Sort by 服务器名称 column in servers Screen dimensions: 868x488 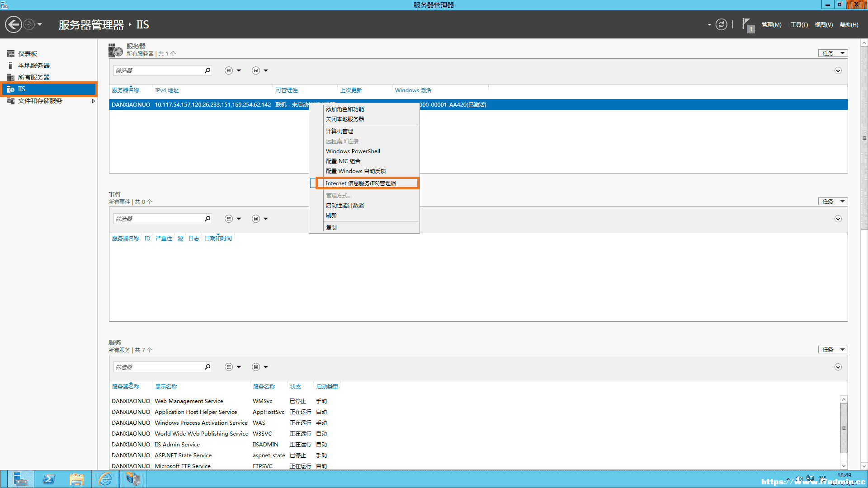tap(126, 90)
